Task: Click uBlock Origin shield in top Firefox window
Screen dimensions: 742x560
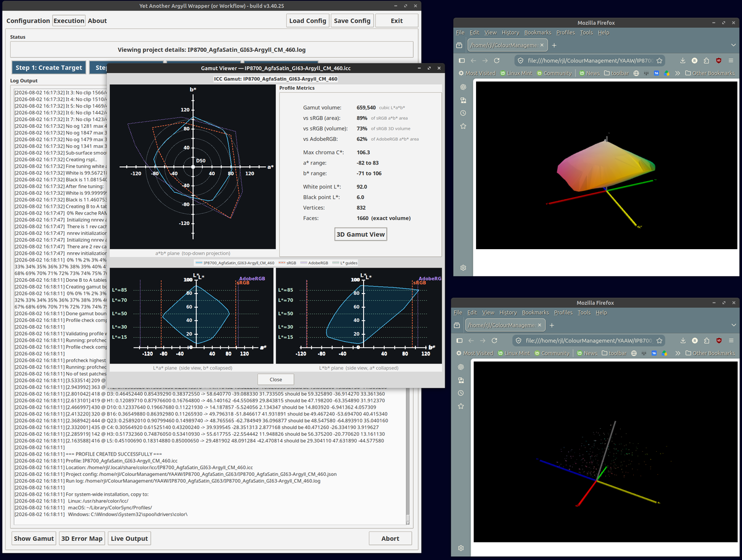Action: pos(719,61)
